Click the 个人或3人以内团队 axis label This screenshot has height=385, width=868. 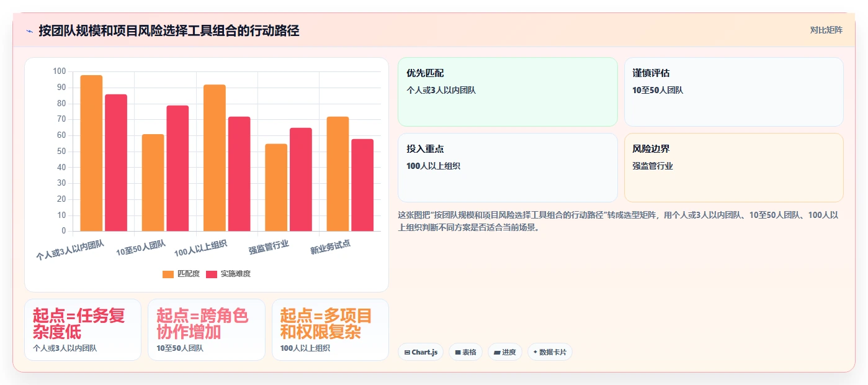tap(70, 249)
